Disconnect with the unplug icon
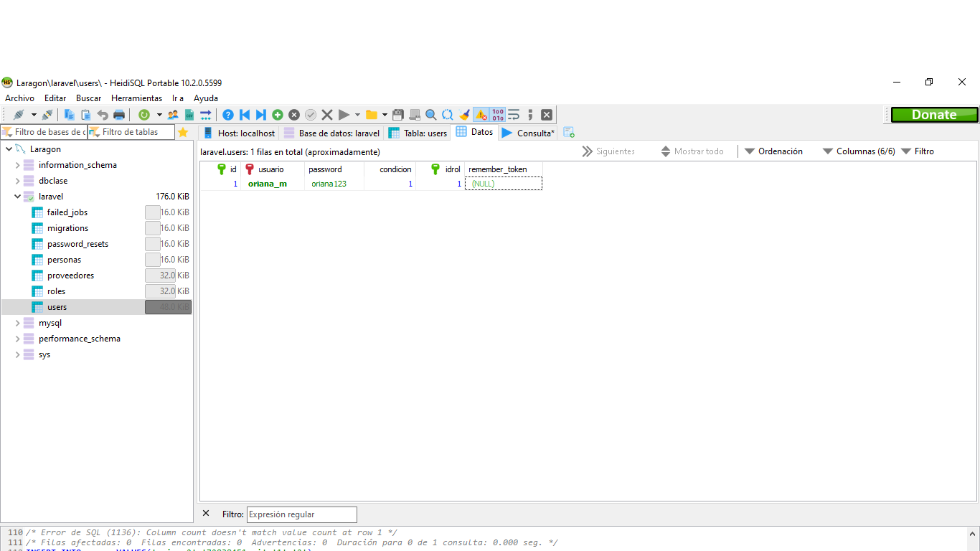Image resolution: width=980 pixels, height=551 pixels. point(47,115)
